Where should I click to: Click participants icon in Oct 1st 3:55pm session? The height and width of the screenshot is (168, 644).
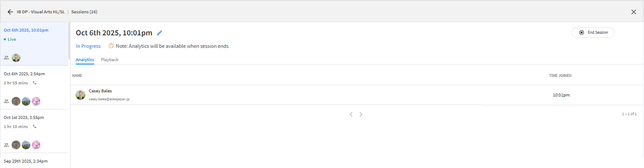(6, 145)
